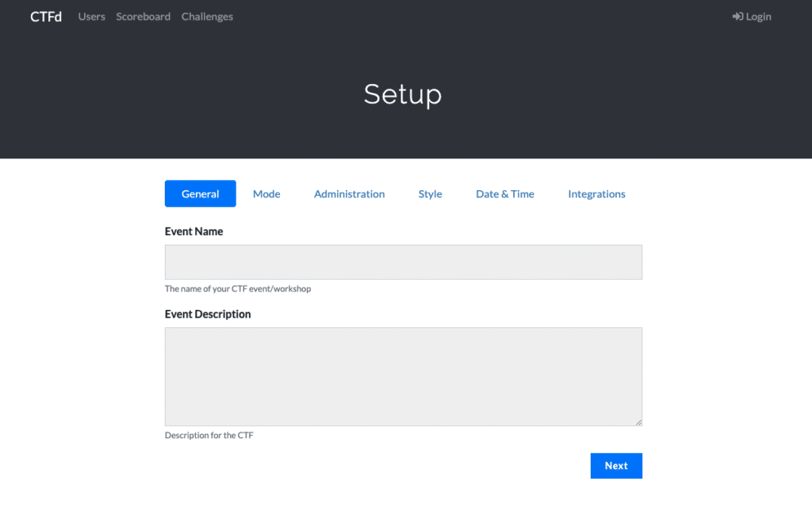Select the General setup tab
Image resolution: width=812 pixels, height=519 pixels.
pyautogui.click(x=200, y=193)
